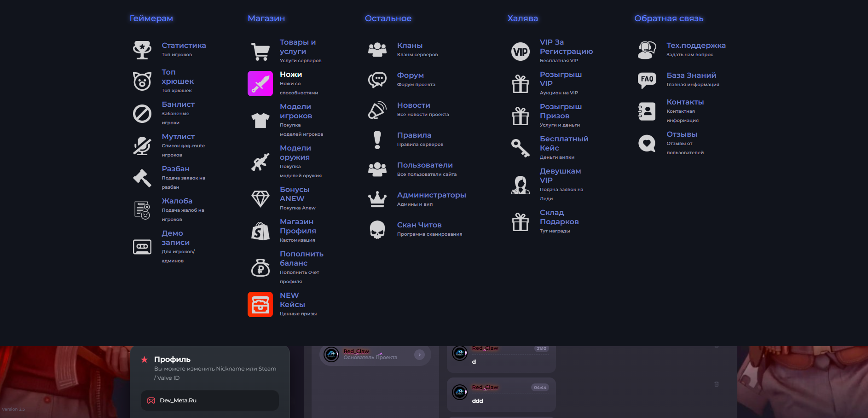Open Red_Claw avatar in ddd message
This screenshot has height=418, width=868.
460,392
